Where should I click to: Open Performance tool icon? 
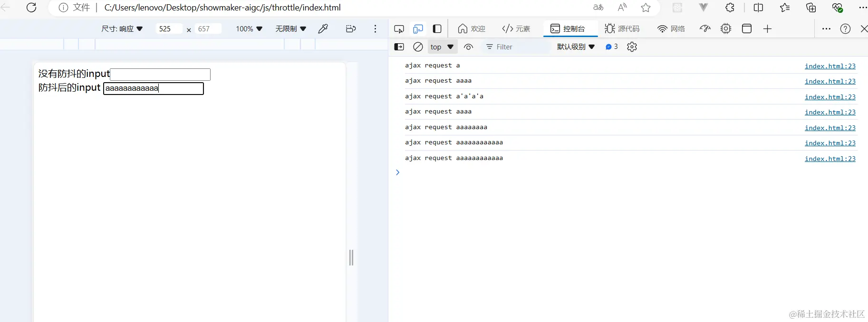pyautogui.click(x=705, y=29)
